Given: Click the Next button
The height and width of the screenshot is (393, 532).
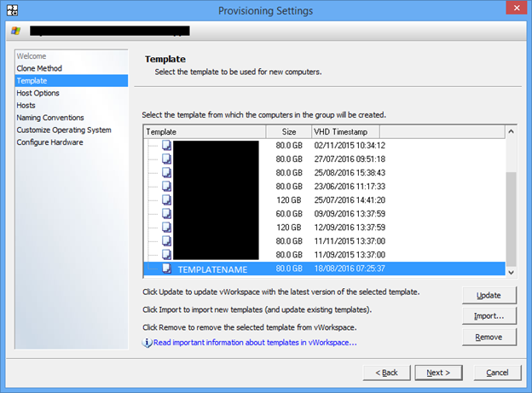Looking at the screenshot, I should point(438,373).
